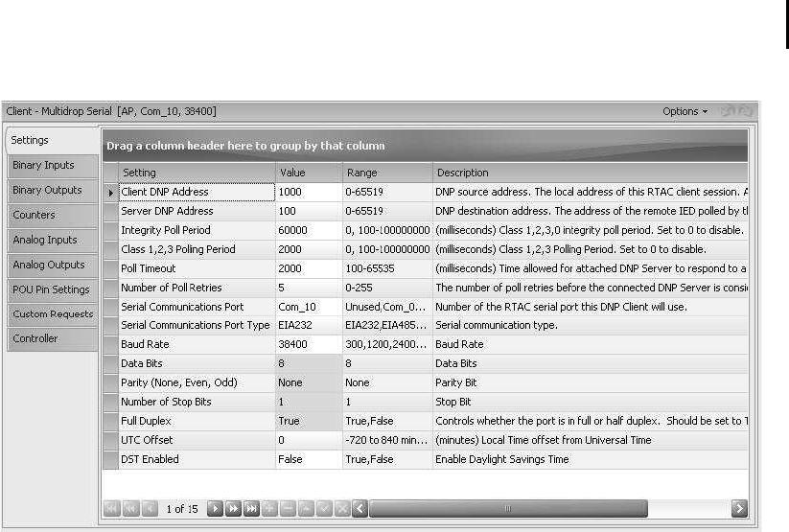Viewport: 789px width, 532px height.
Task: Switch to the Custom Requests tab
Action: pos(53,314)
